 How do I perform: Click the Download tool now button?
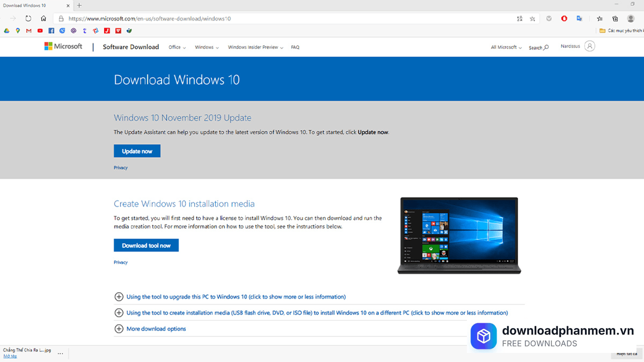click(146, 245)
